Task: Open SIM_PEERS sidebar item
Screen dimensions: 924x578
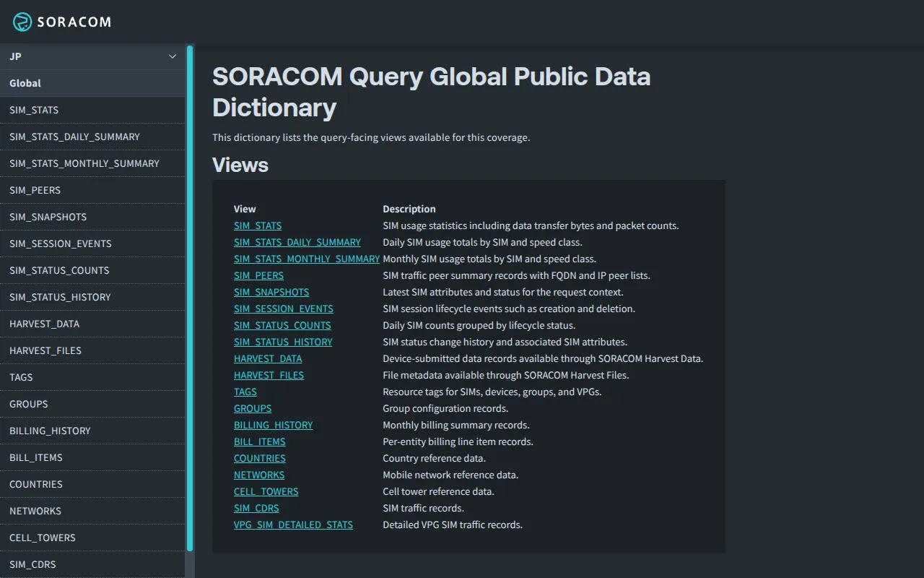Action: 92,190
